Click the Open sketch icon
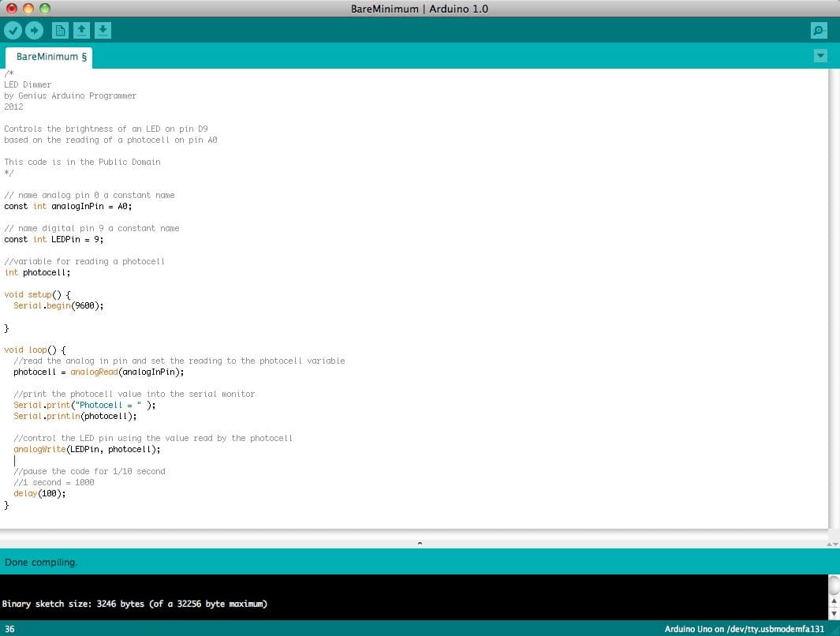 click(x=81, y=30)
